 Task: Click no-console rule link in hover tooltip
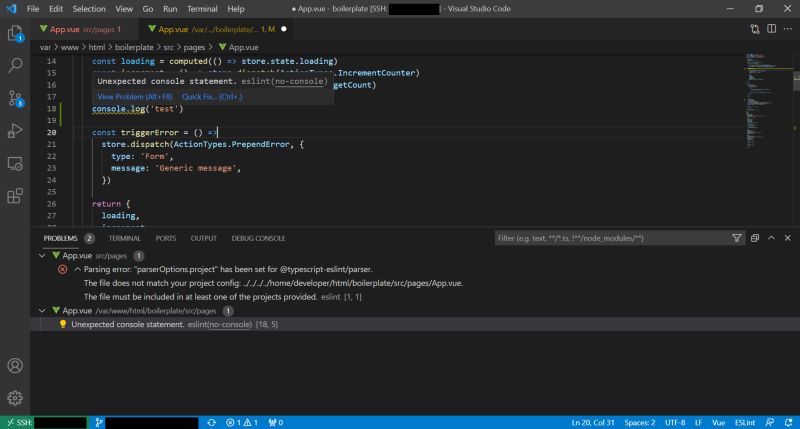[x=299, y=82]
